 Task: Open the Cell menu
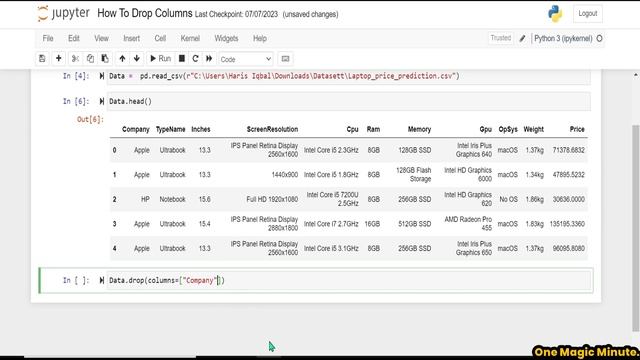(x=160, y=38)
